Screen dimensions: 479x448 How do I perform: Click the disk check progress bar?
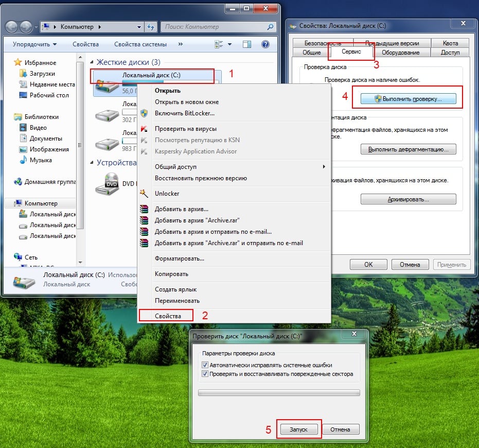[279, 392]
